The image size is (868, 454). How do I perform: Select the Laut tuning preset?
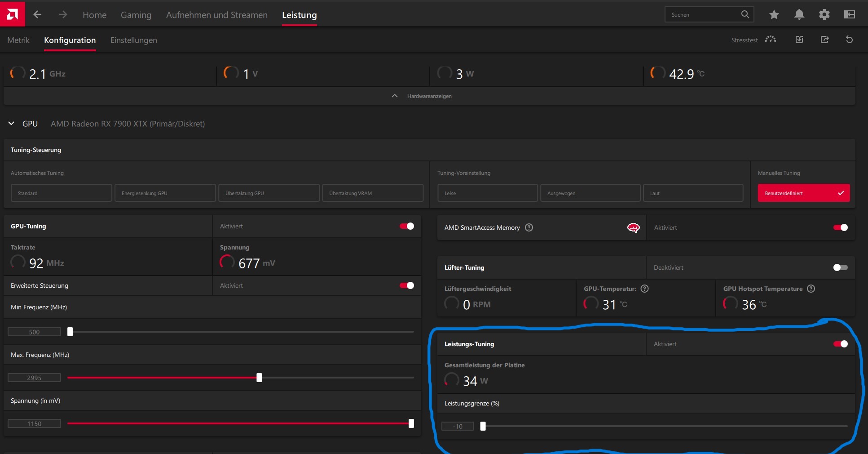click(693, 193)
